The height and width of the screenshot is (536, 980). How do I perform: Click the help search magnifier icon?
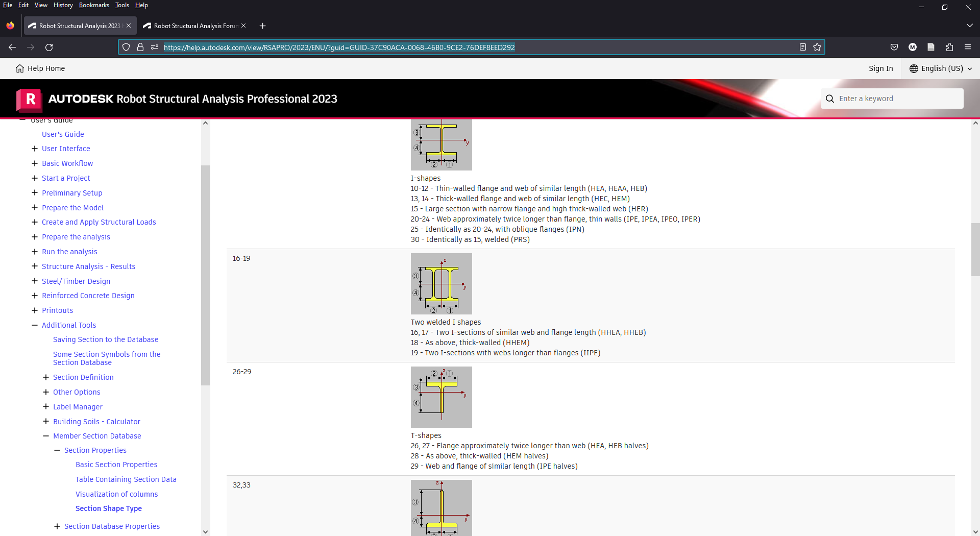830,99
